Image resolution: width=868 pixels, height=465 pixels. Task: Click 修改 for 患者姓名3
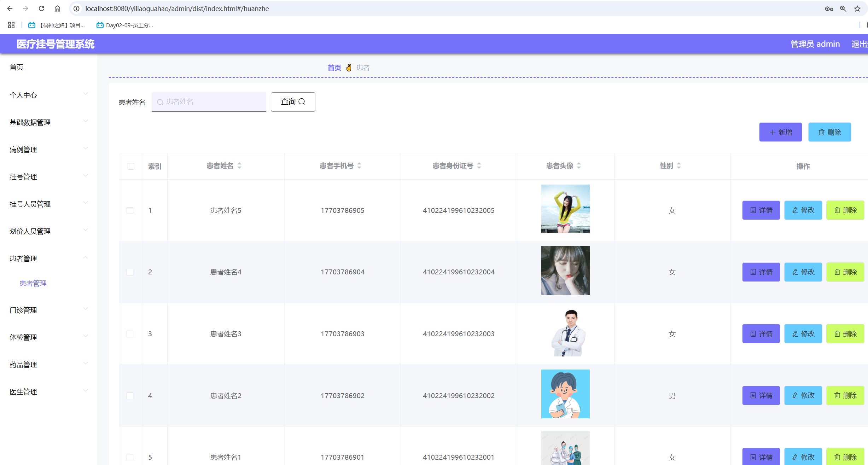[803, 334]
